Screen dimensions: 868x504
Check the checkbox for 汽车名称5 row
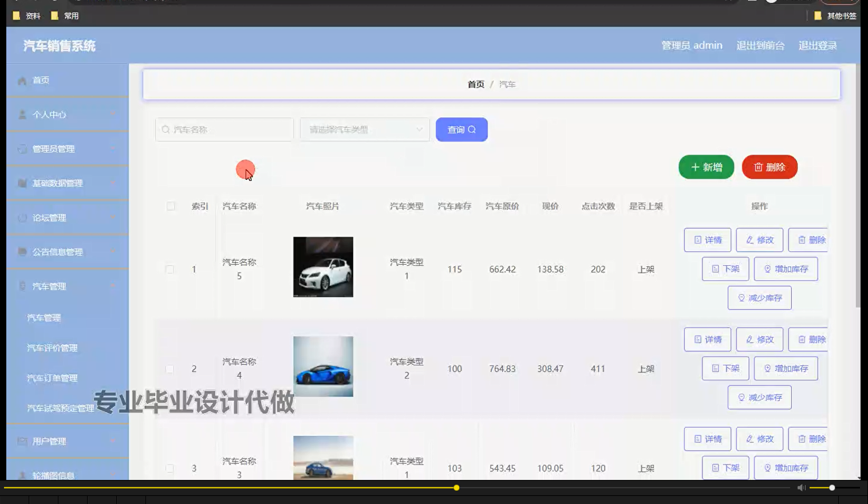(169, 269)
